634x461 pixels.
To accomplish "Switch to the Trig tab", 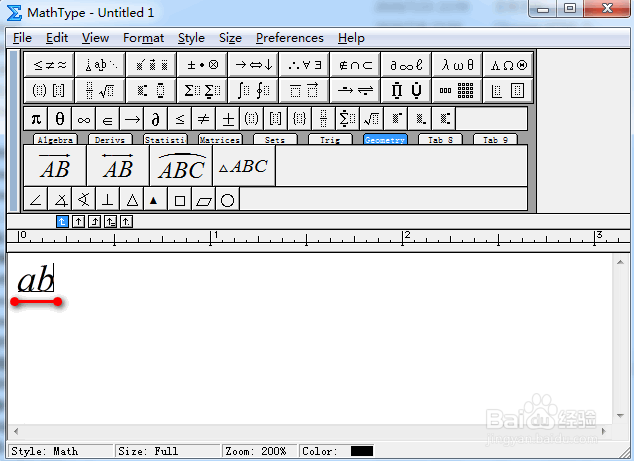I will 330,140.
